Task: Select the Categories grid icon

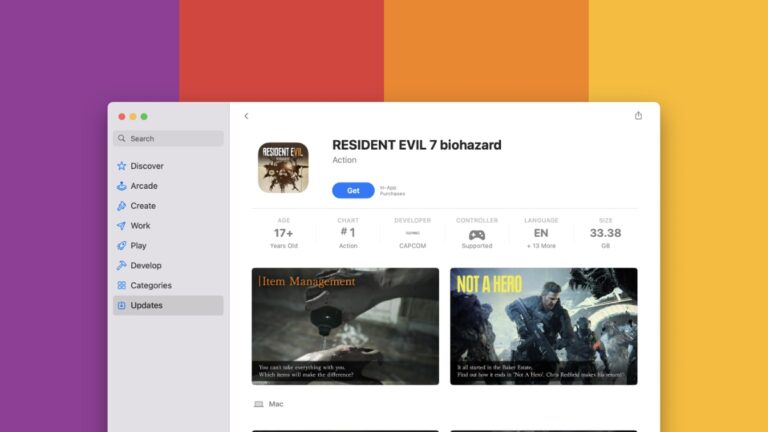Action: [x=121, y=286]
